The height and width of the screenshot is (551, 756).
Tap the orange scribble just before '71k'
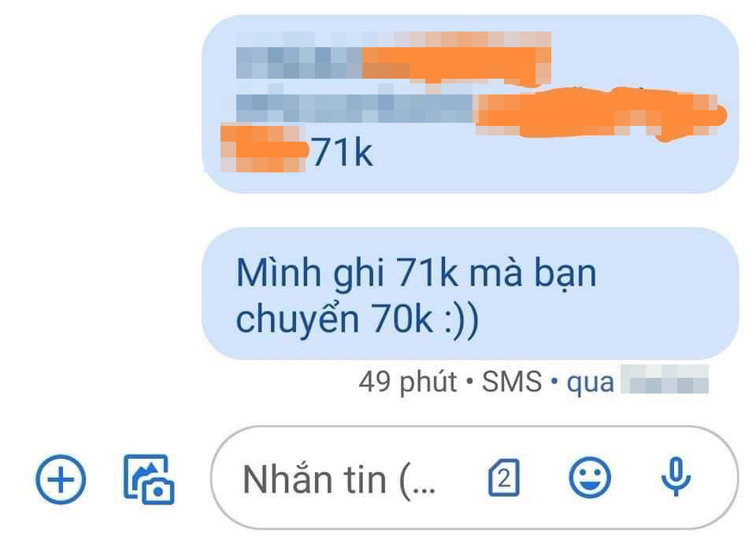click(265, 149)
